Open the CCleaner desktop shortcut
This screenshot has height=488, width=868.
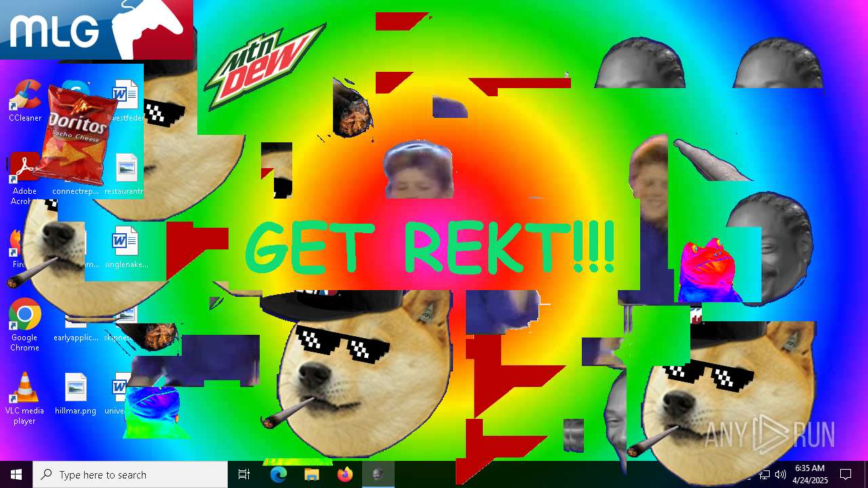pos(25,101)
